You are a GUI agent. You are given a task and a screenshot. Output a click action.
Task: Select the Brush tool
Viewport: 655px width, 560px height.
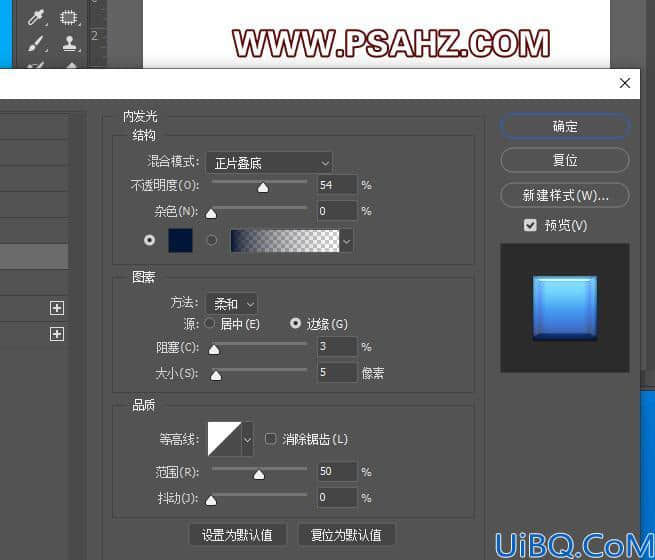pyautogui.click(x=36, y=44)
